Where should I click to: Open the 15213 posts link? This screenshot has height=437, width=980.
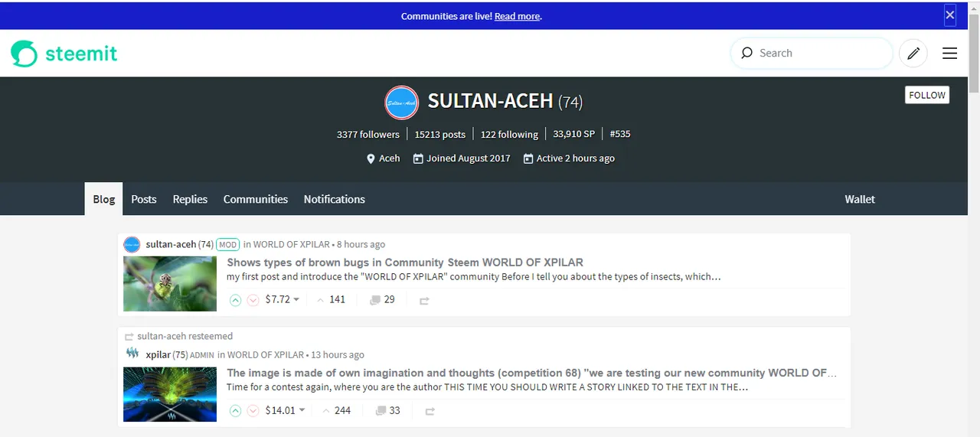(440, 134)
